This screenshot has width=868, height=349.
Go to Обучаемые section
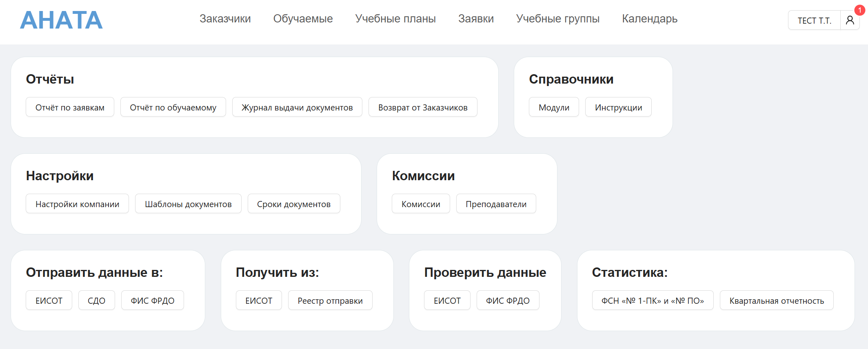(x=303, y=19)
